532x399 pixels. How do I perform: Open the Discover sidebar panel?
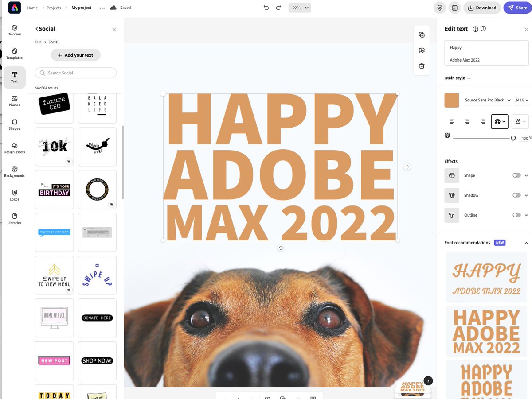pos(14,30)
